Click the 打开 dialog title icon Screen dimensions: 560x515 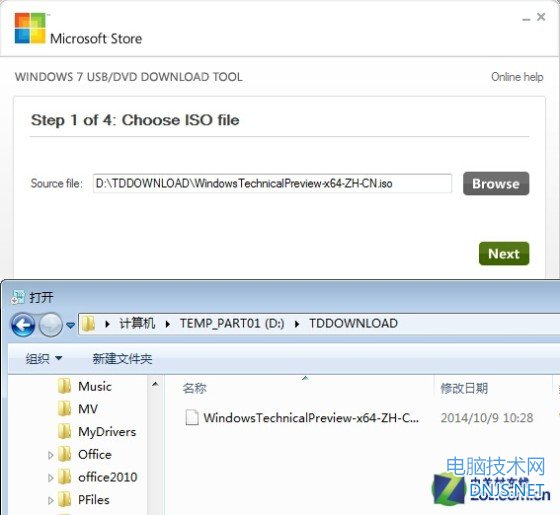18,297
